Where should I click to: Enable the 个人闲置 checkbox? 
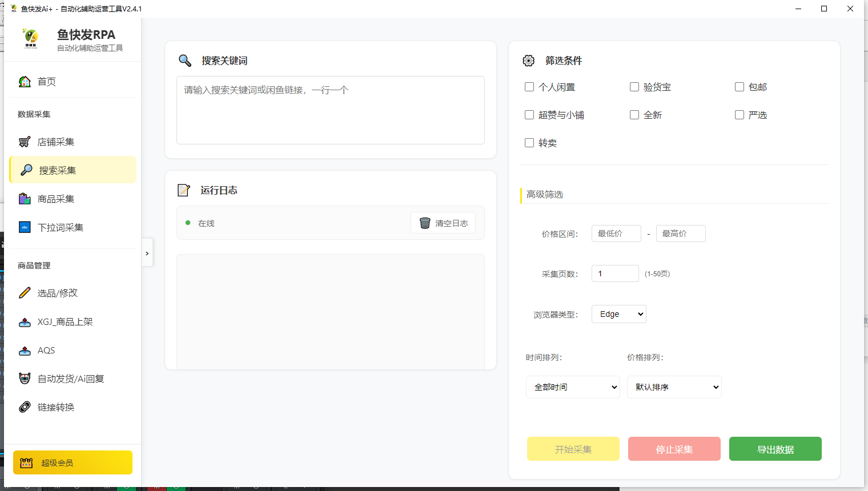click(529, 87)
